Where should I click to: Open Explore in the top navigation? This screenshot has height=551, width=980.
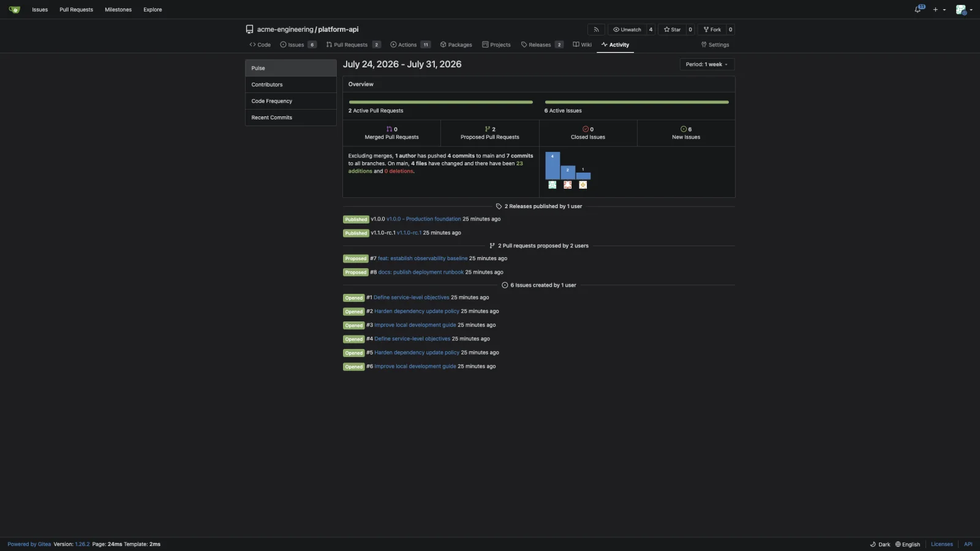click(x=153, y=10)
